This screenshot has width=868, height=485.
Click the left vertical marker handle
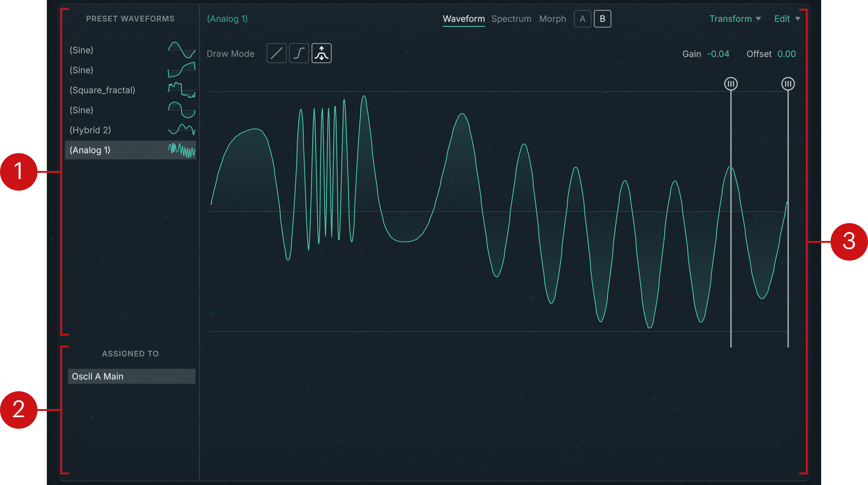click(x=731, y=84)
